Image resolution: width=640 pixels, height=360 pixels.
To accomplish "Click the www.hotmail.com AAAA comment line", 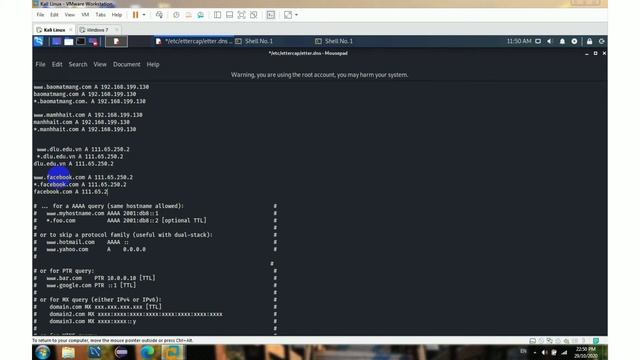I will [x=82, y=242].
